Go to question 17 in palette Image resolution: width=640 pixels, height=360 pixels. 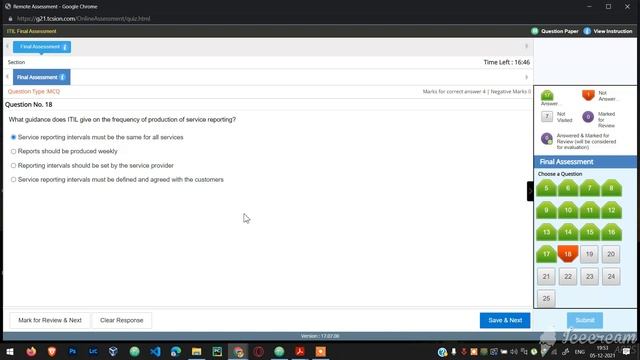click(x=546, y=254)
